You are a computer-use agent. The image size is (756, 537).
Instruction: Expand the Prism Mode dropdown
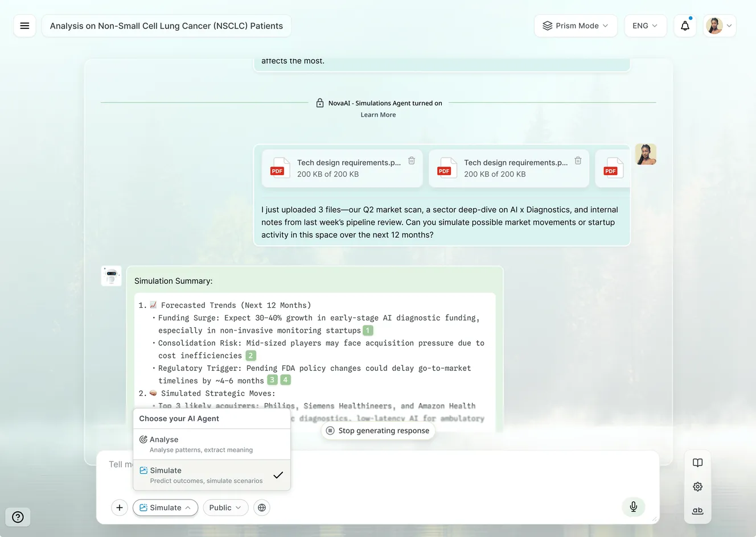[x=576, y=26]
